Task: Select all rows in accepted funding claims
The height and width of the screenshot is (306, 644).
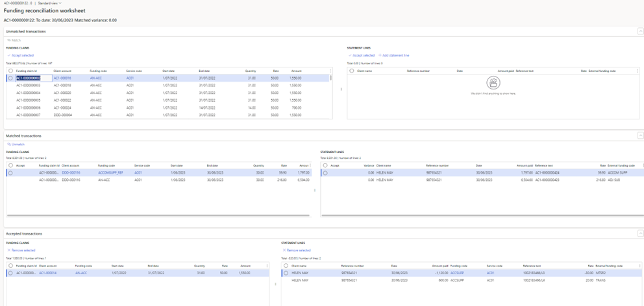Action: click(10, 266)
